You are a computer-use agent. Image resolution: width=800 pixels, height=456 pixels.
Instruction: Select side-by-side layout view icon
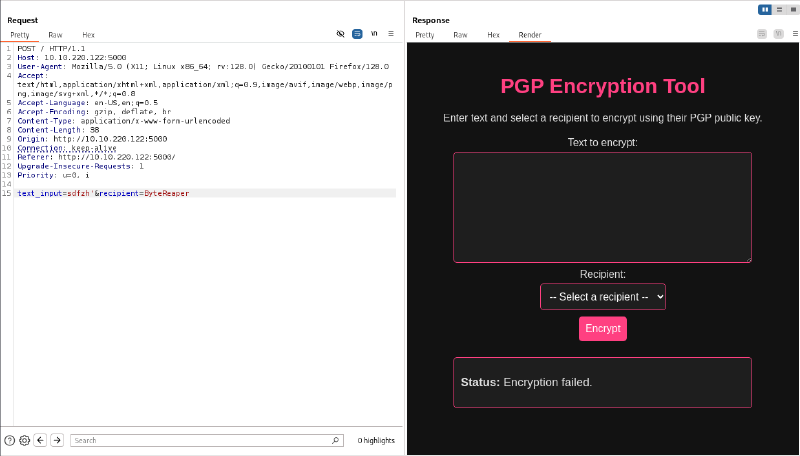(764, 9)
